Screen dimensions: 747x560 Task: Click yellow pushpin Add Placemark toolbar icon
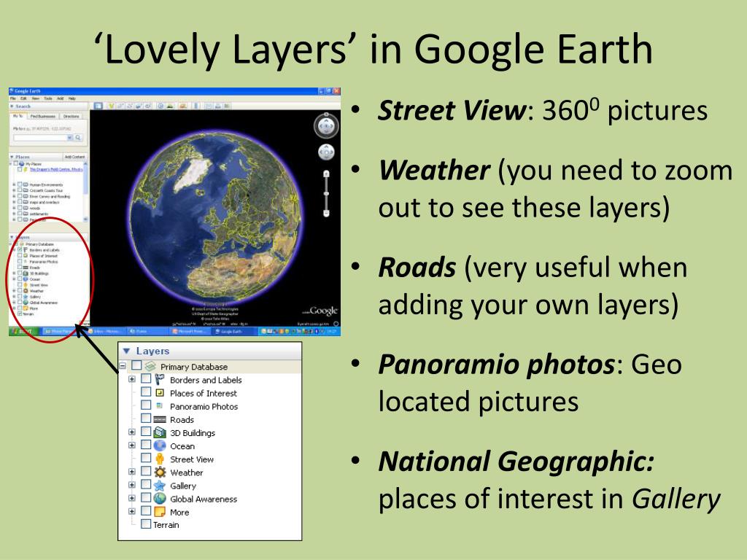pos(112,106)
